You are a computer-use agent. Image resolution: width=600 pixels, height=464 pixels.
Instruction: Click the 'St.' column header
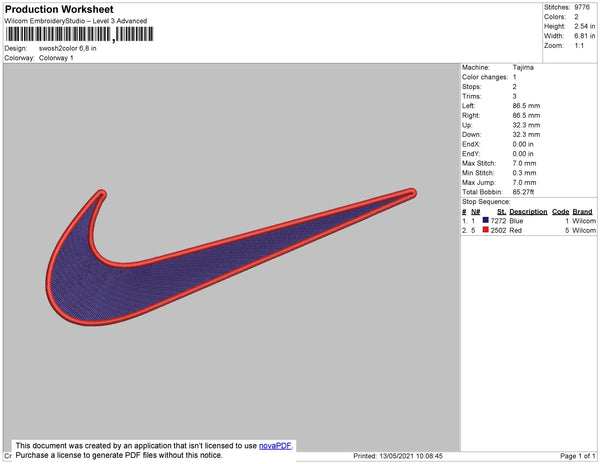point(502,212)
